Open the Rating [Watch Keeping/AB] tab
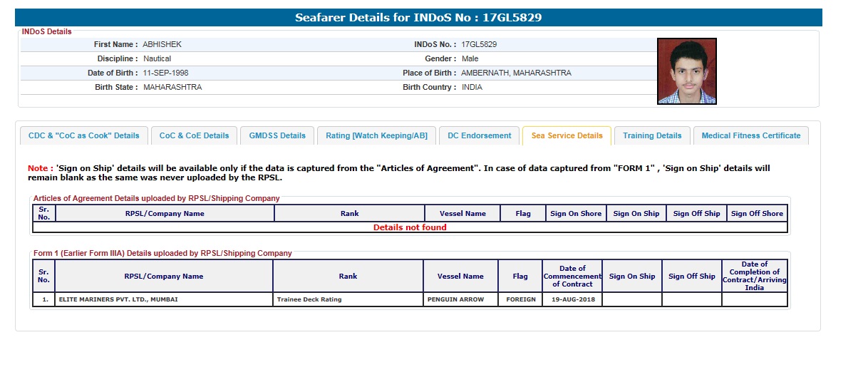The height and width of the screenshot is (392, 868). click(376, 135)
